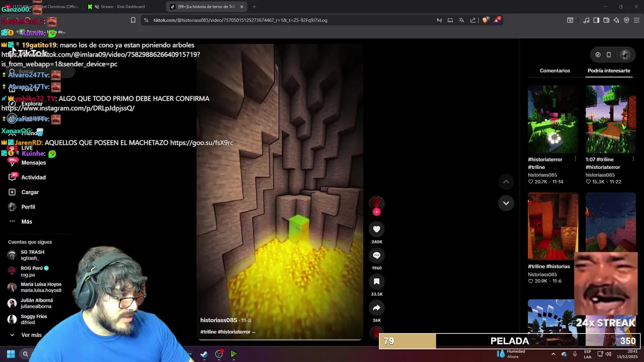Open options for #historiaterror #triline video
Viewport: 644px width, 362px height.
(575, 159)
